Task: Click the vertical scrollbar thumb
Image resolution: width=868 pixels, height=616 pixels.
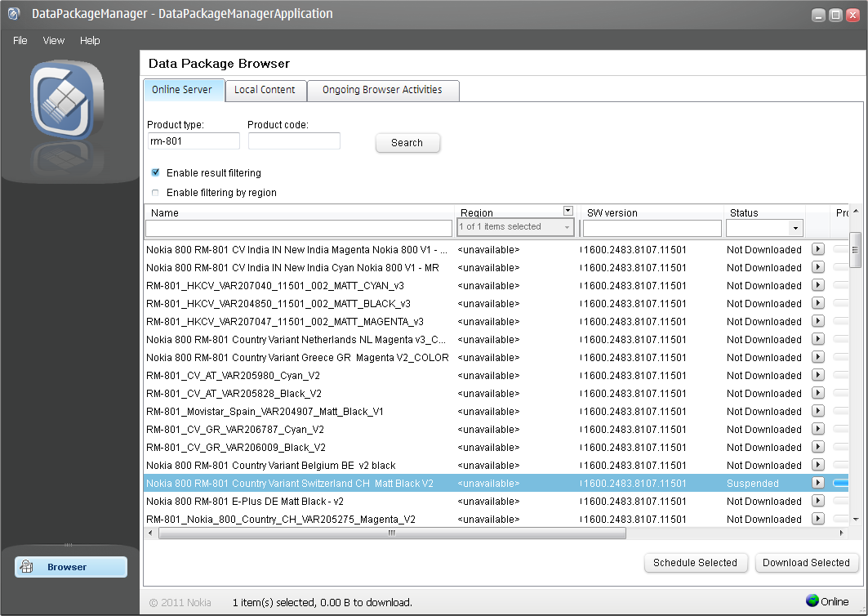Action: [x=855, y=250]
